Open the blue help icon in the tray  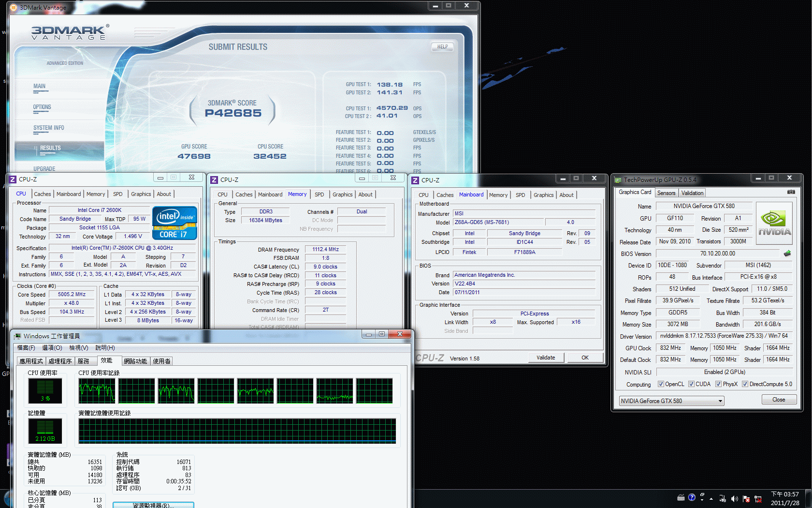pyautogui.click(x=692, y=497)
